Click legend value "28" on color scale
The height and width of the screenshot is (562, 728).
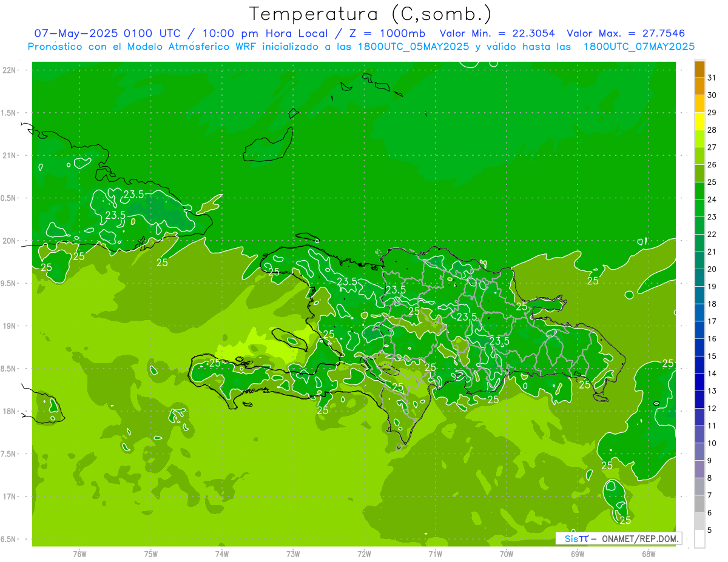coord(712,130)
